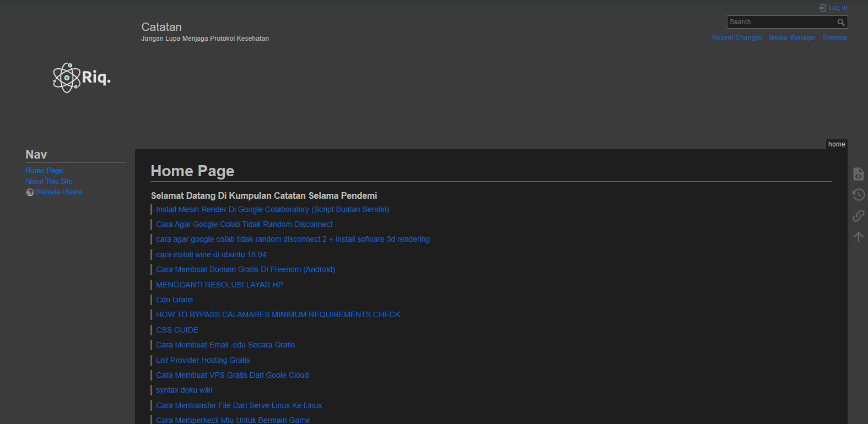Open the Media Manager
The height and width of the screenshot is (424, 868).
792,37
